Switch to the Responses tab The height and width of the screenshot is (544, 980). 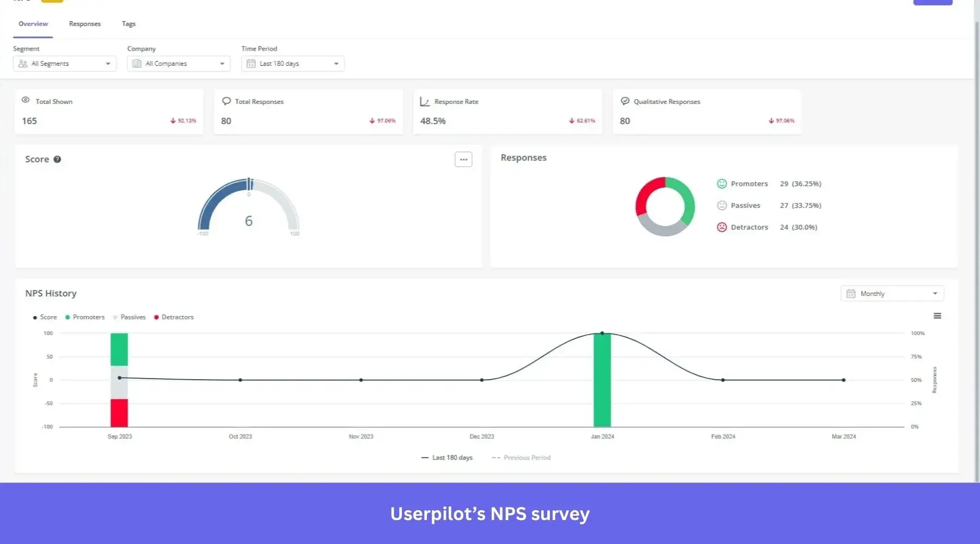pos(84,23)
